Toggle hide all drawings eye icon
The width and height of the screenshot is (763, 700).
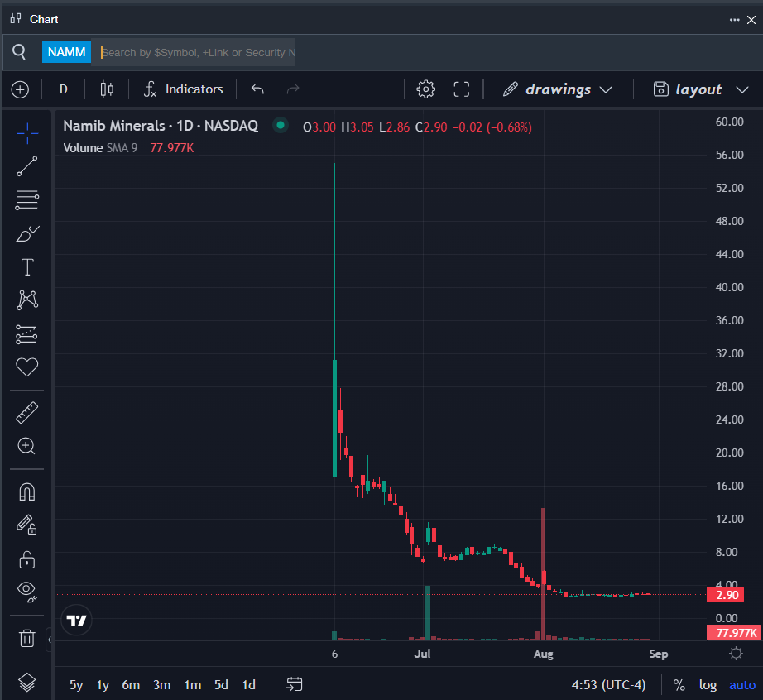(x=26, y=592)
